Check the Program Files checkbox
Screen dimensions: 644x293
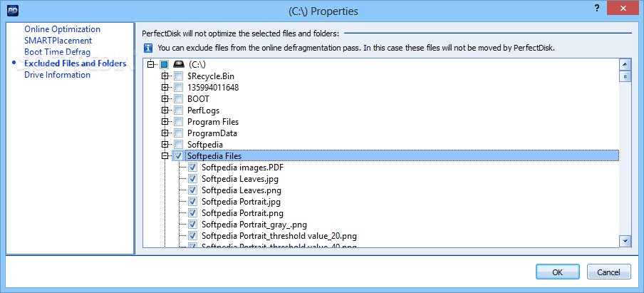(179, 122)
